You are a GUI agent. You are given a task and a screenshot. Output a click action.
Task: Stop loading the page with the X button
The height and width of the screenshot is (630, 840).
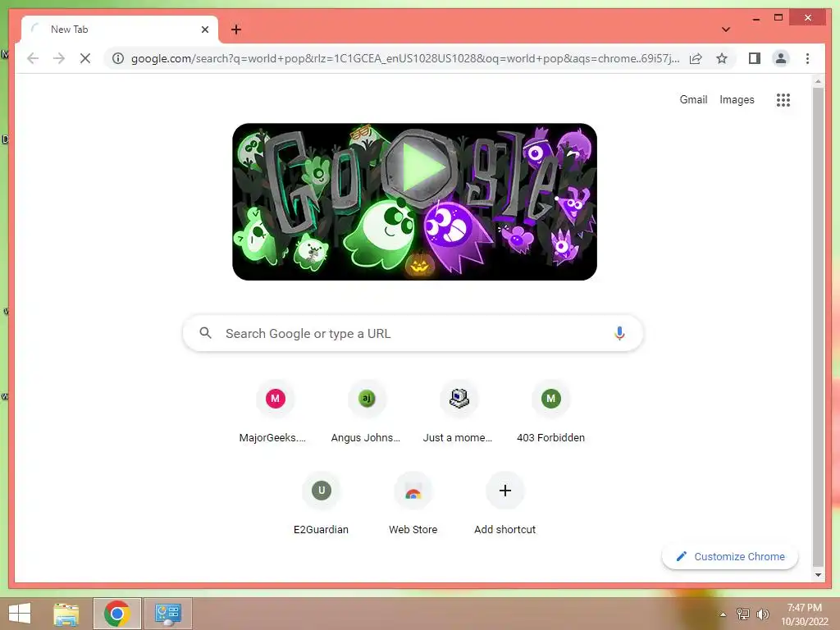point(85,58)
